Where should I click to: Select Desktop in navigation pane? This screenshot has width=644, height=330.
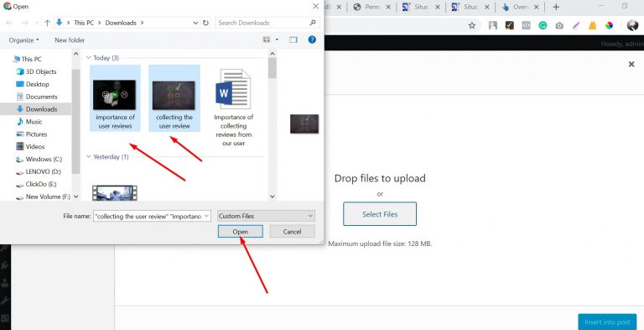33,84
